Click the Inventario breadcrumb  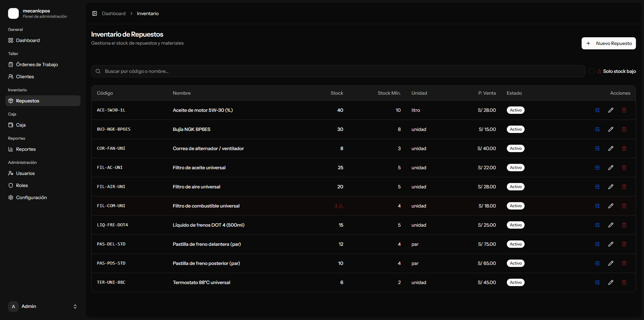(x=148, y=13)
